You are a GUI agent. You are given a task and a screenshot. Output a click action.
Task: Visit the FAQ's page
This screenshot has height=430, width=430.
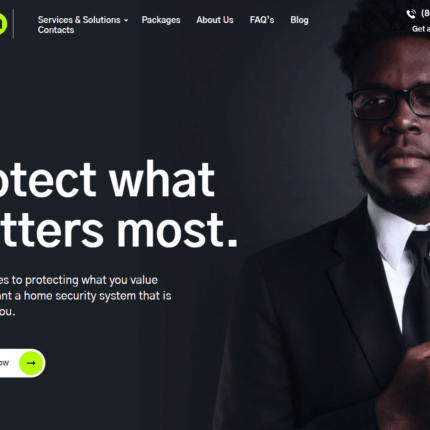pos(262,20)
